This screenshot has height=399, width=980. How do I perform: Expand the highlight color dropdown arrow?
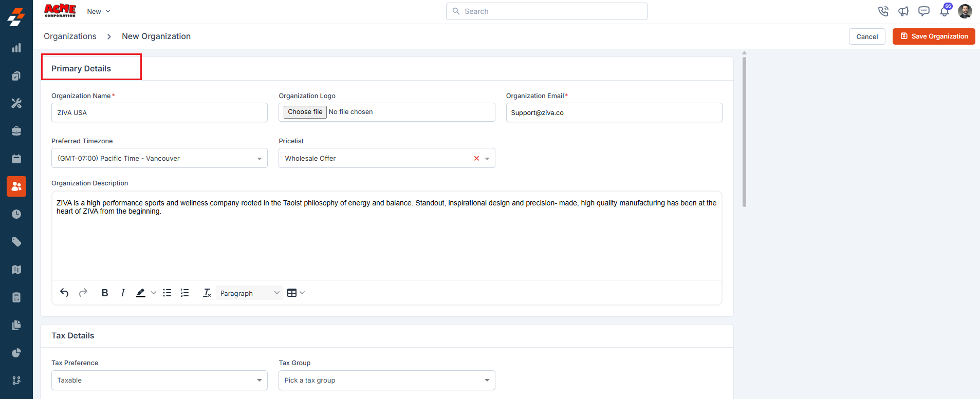point(153,293)
